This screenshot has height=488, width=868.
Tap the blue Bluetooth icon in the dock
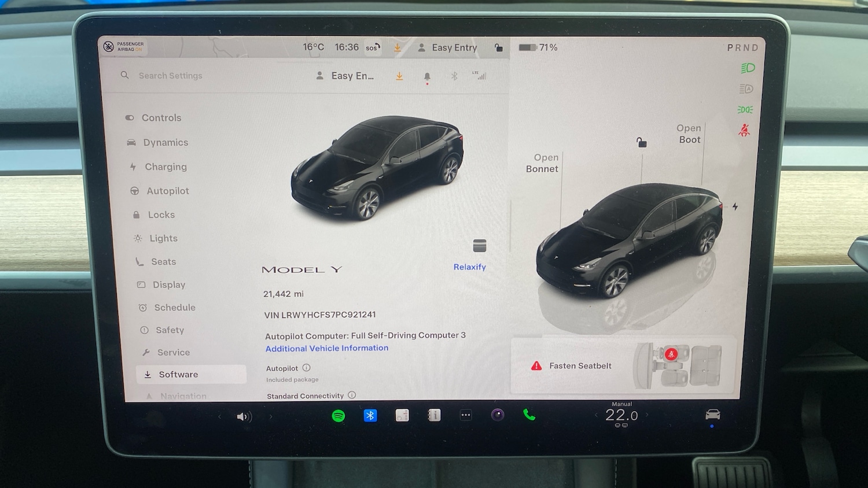coord(370,415)
